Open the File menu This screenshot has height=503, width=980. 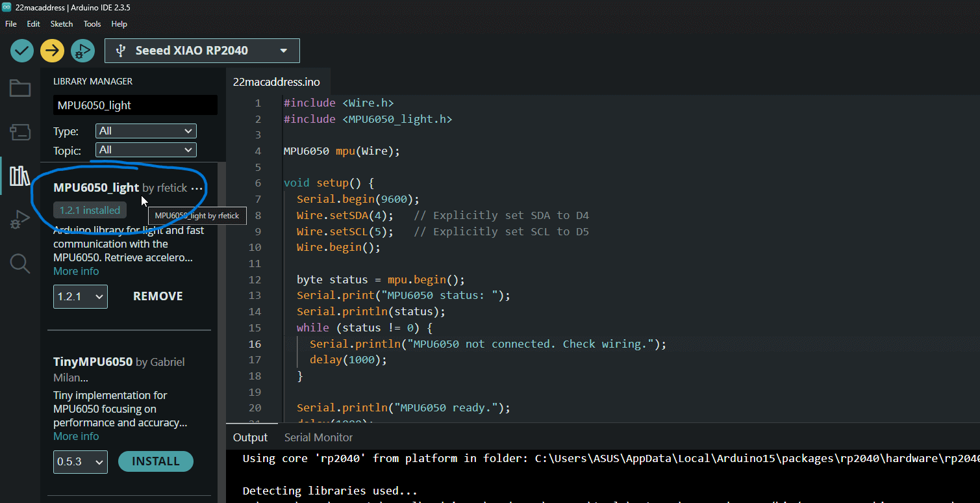point(11,24)
